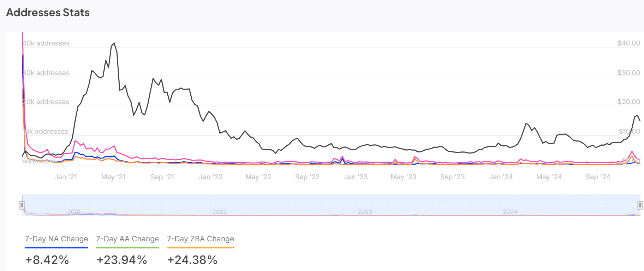
Task: Click the $20.00 price axis label
Action: (628, 102)
